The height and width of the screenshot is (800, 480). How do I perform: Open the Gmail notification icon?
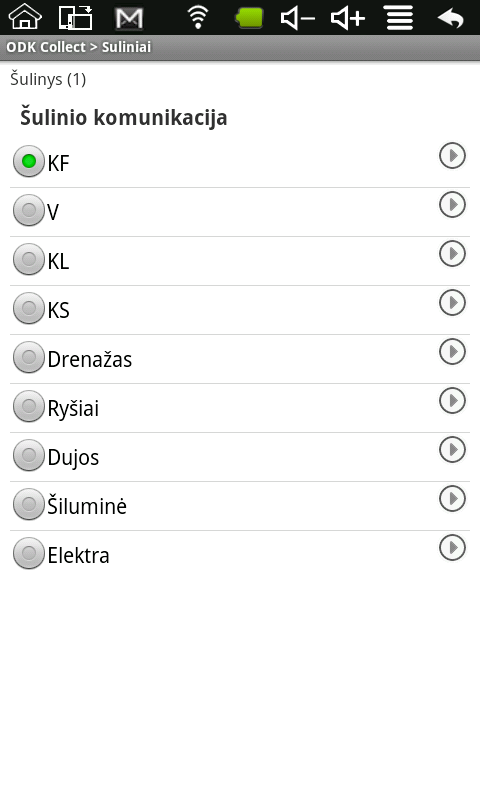tap(129, 19)
